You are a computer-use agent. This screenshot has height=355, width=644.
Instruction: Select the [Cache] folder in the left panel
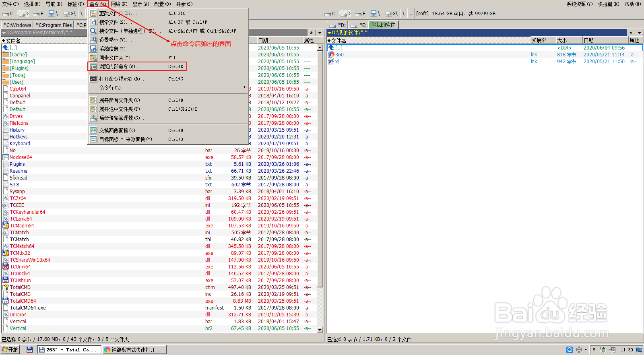click(18, 55)
